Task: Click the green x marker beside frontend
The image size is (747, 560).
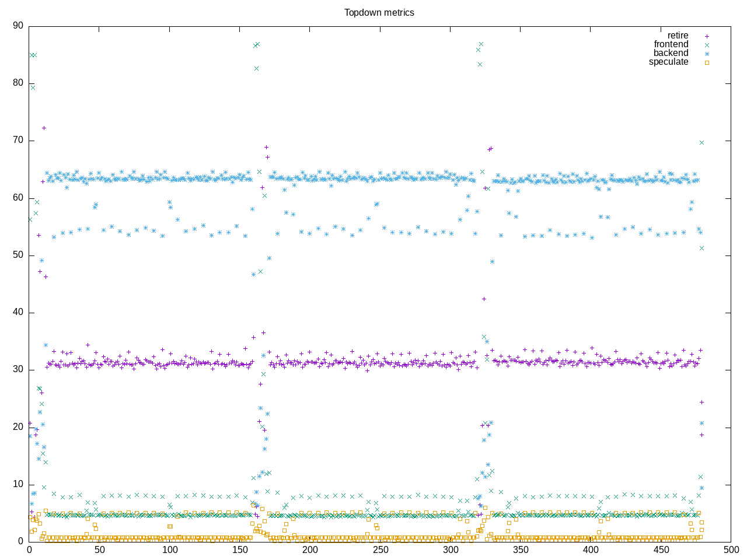Action: point(707,45)
